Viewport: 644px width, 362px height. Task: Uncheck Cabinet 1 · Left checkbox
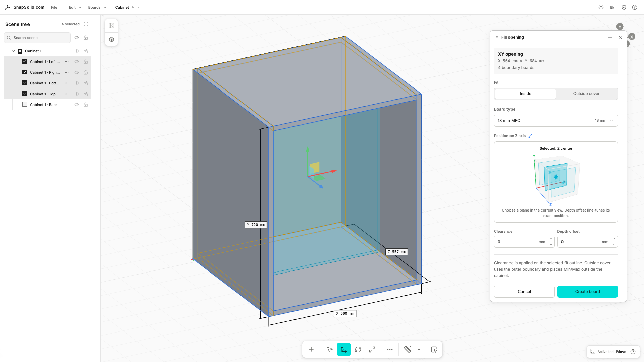coord(25,61)
